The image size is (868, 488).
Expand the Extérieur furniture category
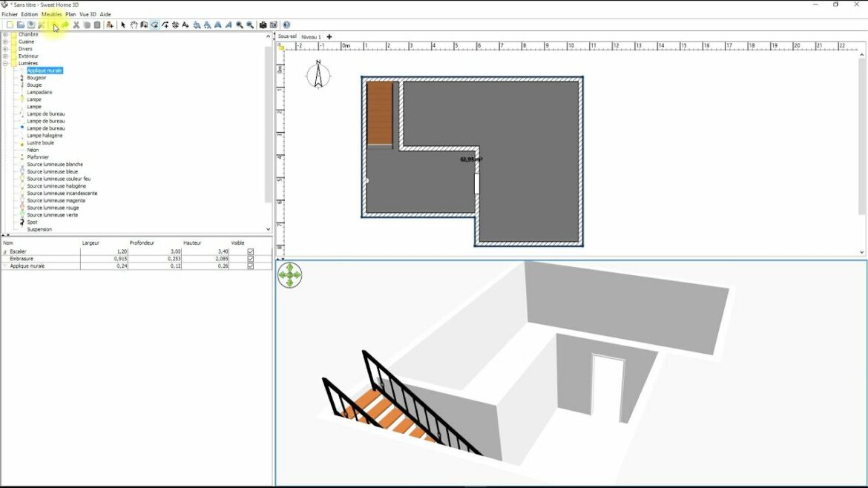pos(5,56)
